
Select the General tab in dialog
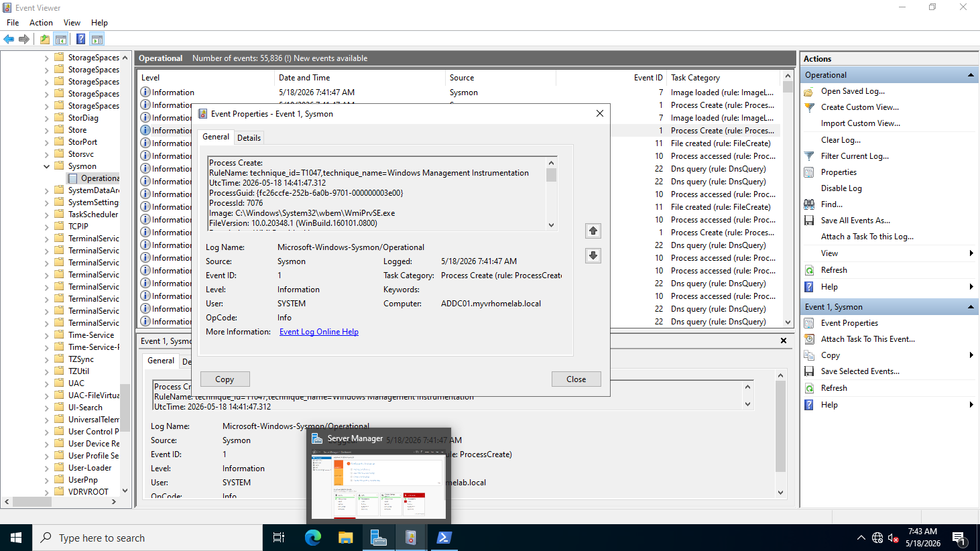216,137
